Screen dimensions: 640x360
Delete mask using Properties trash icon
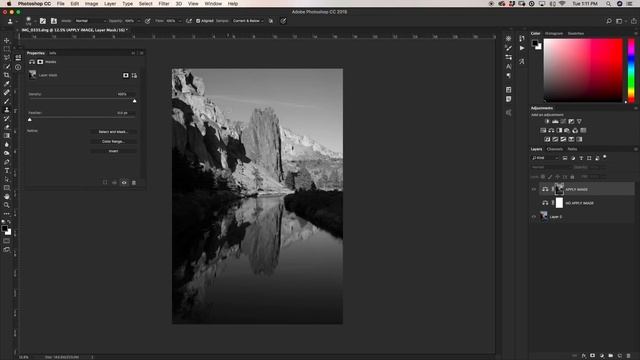[x=134, y=182]
